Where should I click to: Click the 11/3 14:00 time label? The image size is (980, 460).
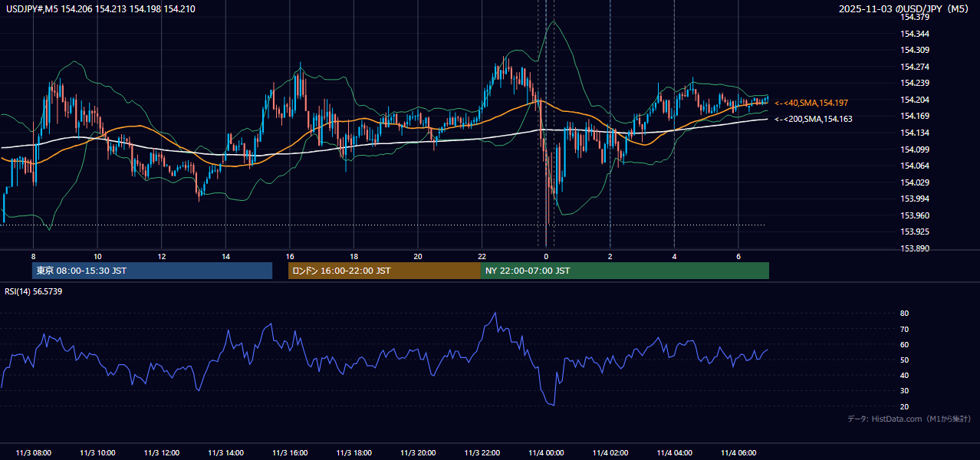click(225, 453)
